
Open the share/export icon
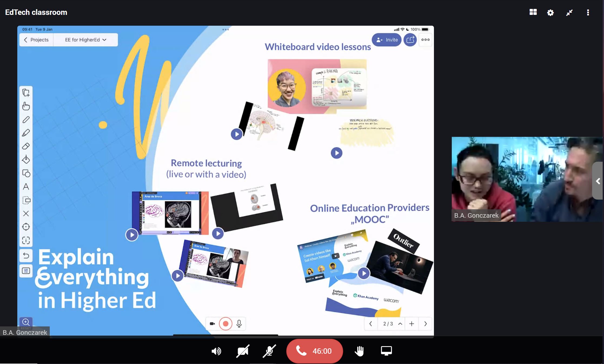[x=410, y=40]
